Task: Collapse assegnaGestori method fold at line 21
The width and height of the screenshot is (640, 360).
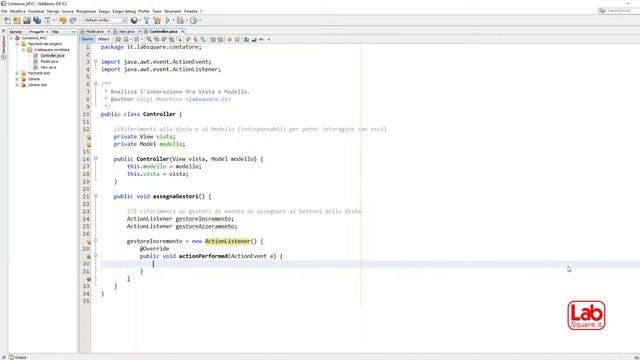Action: (x=96, y=196)
